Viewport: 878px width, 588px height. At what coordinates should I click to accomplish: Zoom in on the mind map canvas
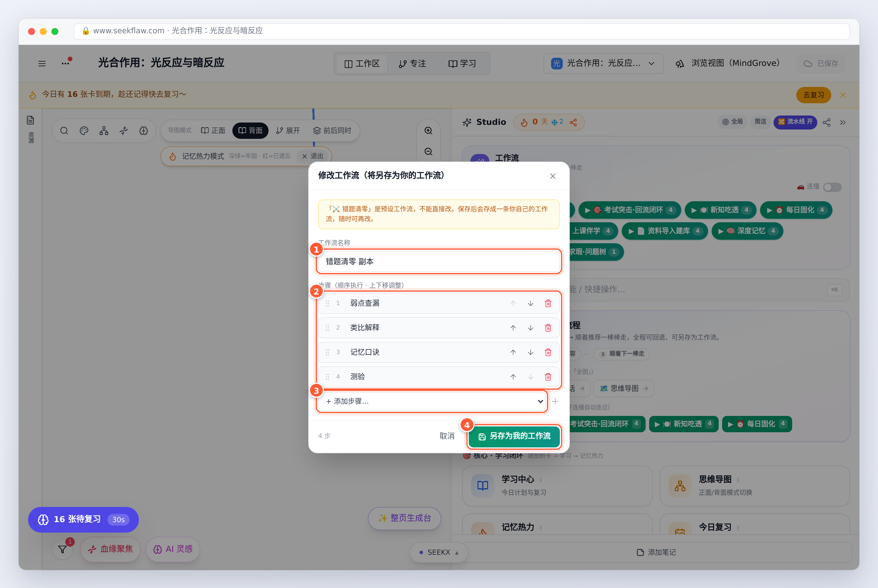[x=428, y=130]
